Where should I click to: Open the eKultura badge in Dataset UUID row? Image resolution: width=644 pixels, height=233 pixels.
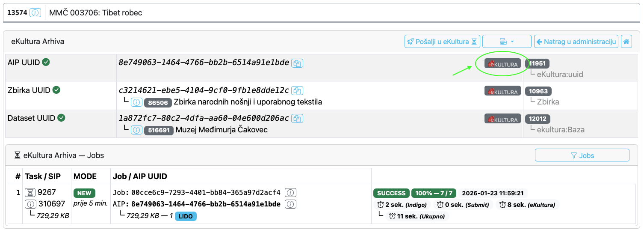click(502, 119)
